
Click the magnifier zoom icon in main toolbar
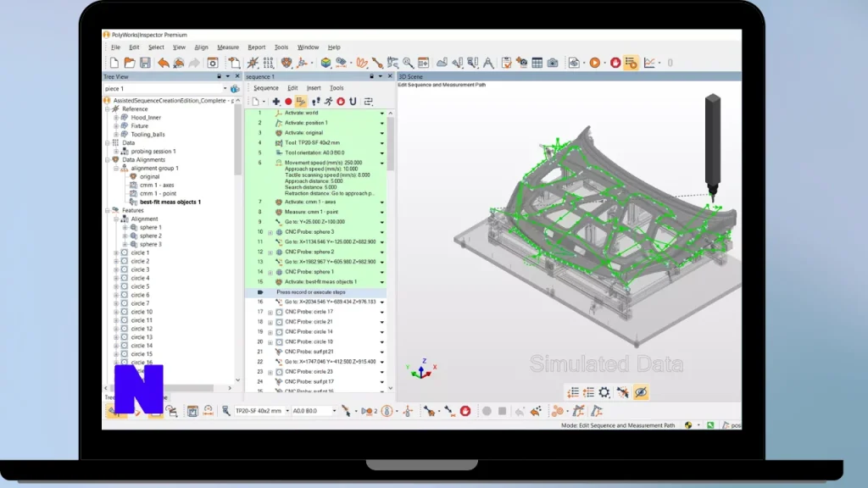(x=408, y=63)
